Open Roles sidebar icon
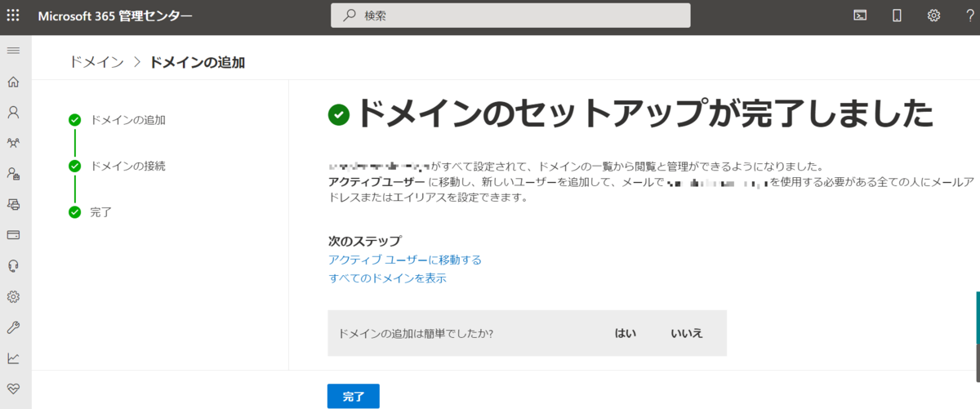The image size is (980, 409). (13, 173)
